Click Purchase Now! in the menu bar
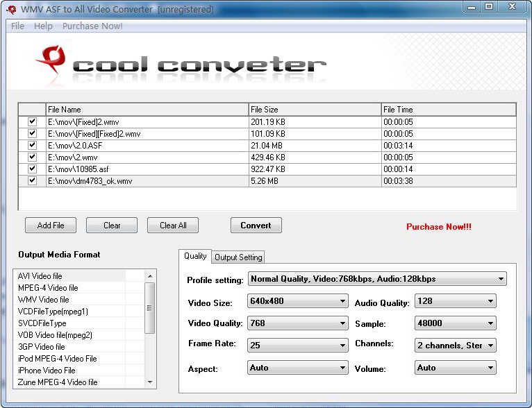The width and height of the screenshot is (532, 408). click(92, 26)
